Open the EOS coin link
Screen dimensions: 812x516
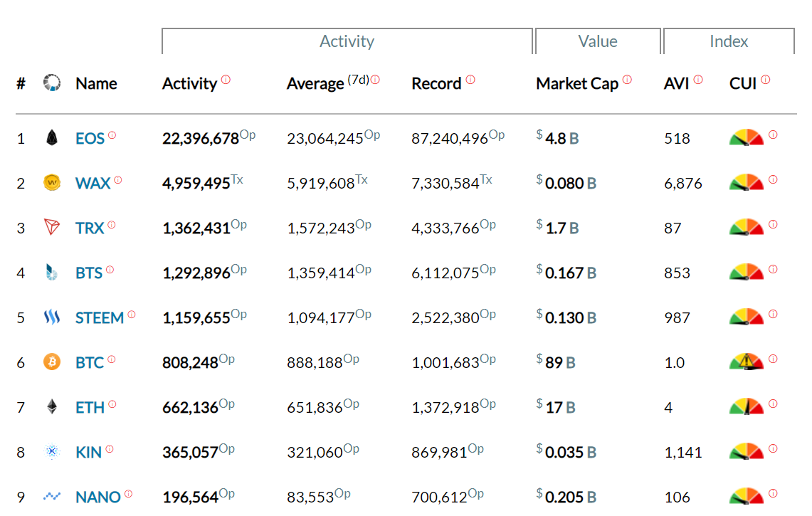pos(90,139)
